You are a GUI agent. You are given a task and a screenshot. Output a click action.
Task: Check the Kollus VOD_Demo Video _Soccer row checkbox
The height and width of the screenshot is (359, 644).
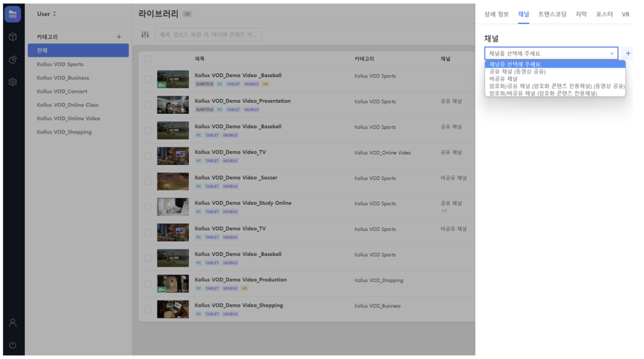coord(148,181)
